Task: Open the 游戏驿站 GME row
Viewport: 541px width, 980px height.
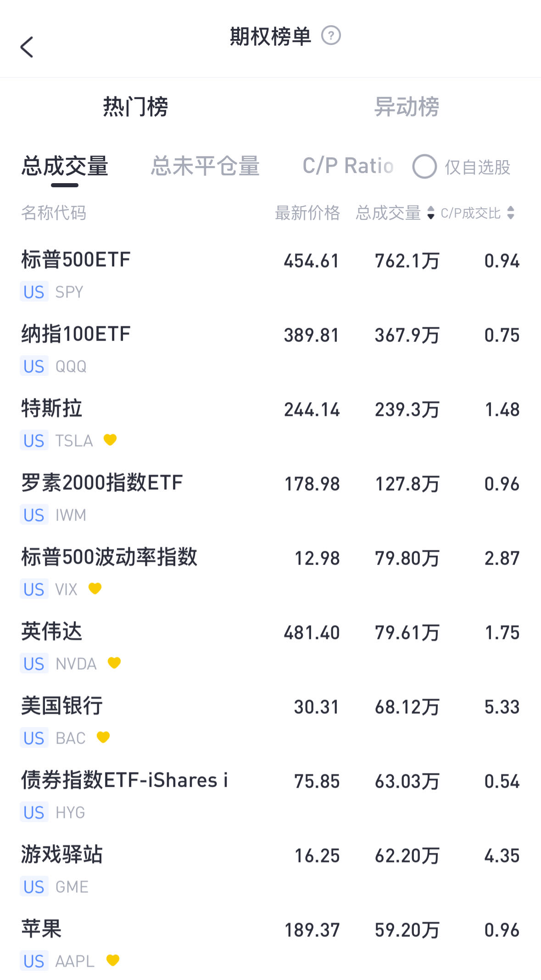Action: pyautogui.click(x=270, y=869)
